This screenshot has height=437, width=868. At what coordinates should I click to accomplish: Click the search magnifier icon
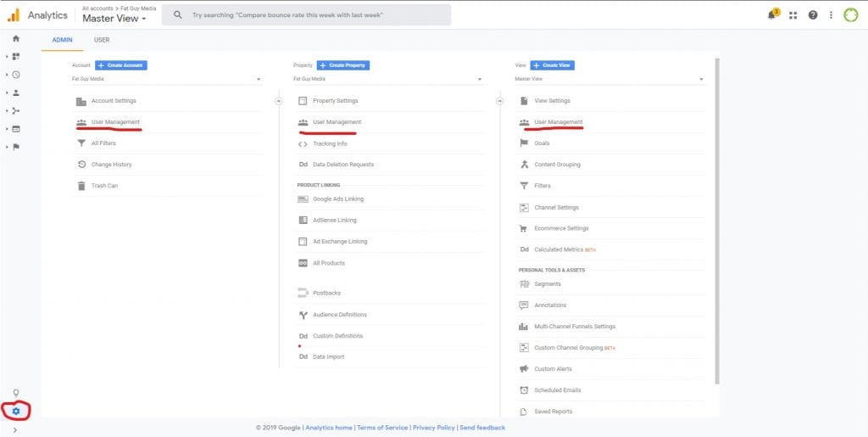[178, 15]
